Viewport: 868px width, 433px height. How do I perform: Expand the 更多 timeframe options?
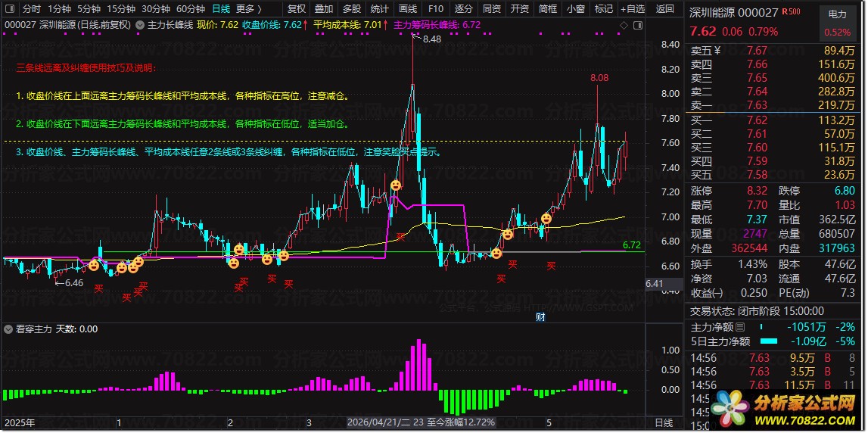248,9
